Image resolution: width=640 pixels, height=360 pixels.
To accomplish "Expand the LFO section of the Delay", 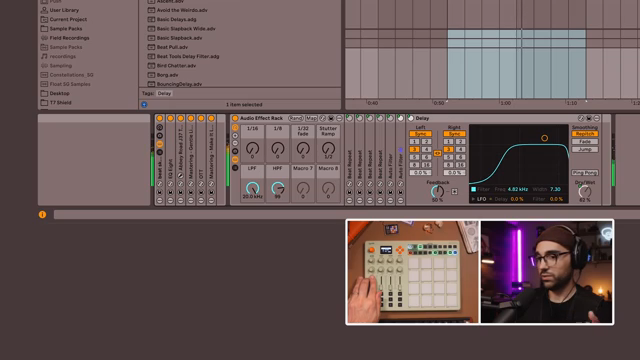I will tap(473, 199).
